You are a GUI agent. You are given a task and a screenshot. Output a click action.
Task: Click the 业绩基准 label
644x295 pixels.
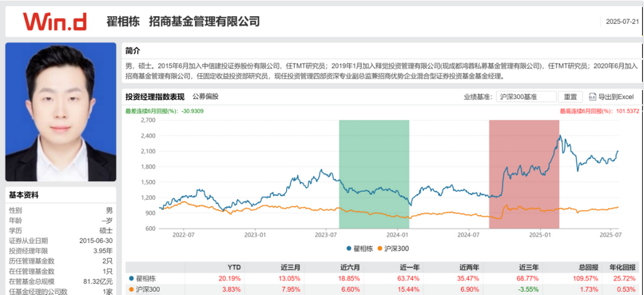point(478,97)
